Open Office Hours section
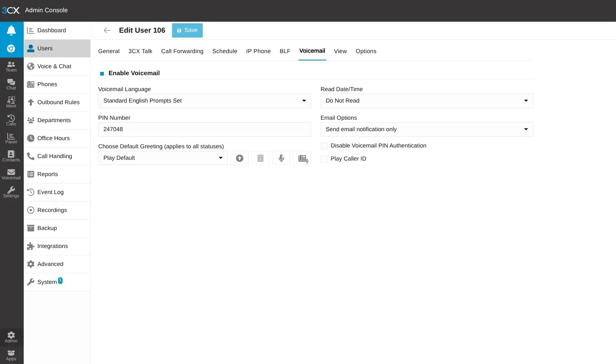This screenshot has height=364, width=616. [x=57, y=138]
